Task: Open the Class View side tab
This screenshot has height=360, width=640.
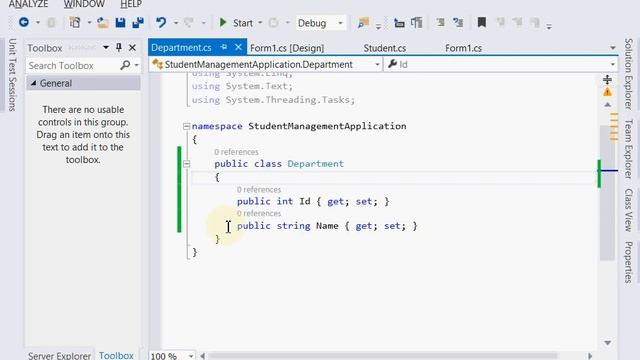Action: tap(629, 210)
